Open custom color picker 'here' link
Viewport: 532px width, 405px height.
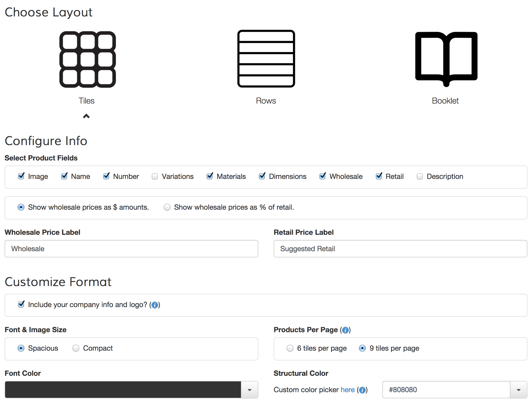(x=348, y=390)
